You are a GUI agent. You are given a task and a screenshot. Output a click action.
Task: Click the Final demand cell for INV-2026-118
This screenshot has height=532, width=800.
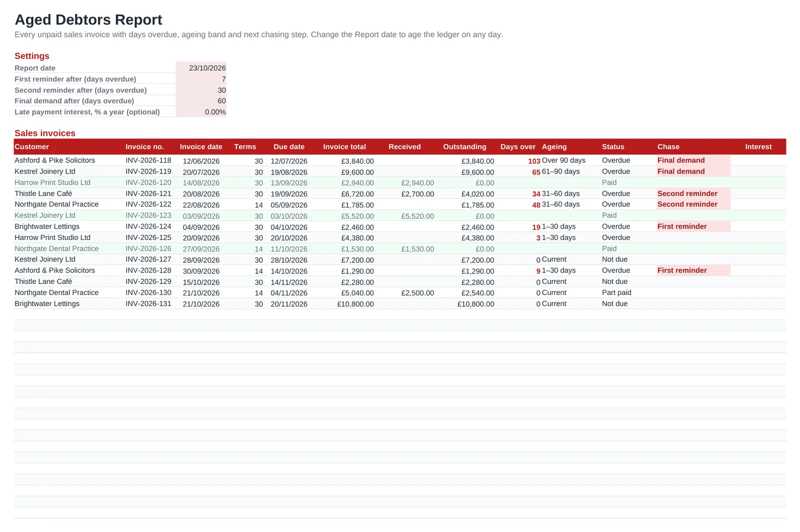coord(693,160)
